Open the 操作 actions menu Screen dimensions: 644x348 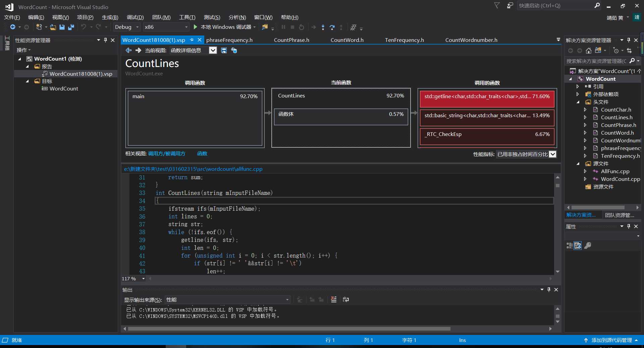tap(23, 50)
